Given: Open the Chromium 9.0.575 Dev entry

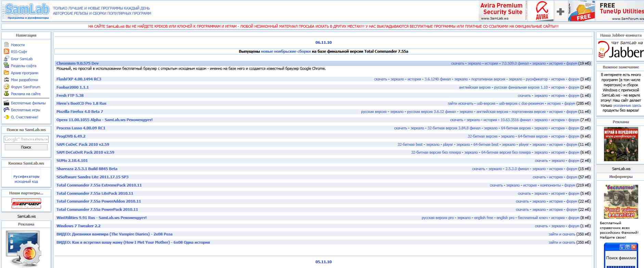Looking at the screenshot, I should [77, 63].
